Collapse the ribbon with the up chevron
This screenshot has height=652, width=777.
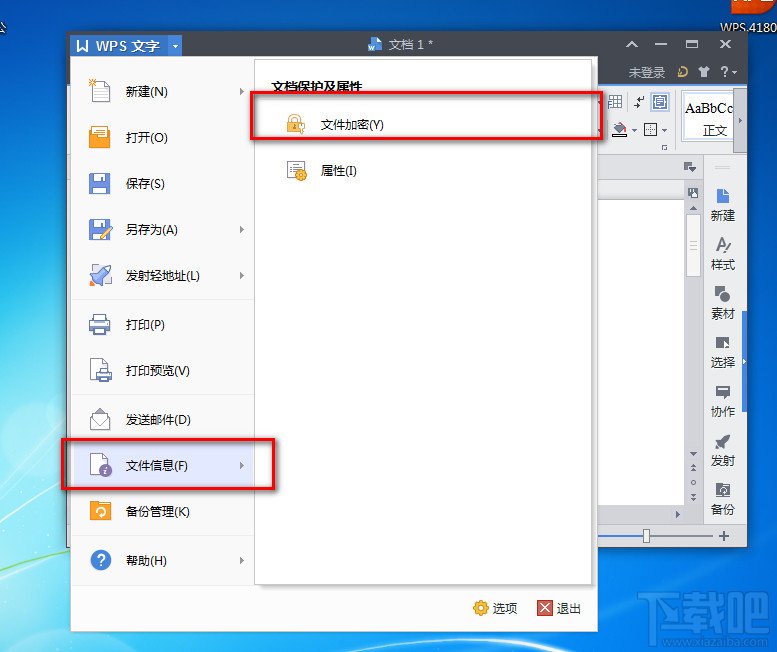(631, 45)
